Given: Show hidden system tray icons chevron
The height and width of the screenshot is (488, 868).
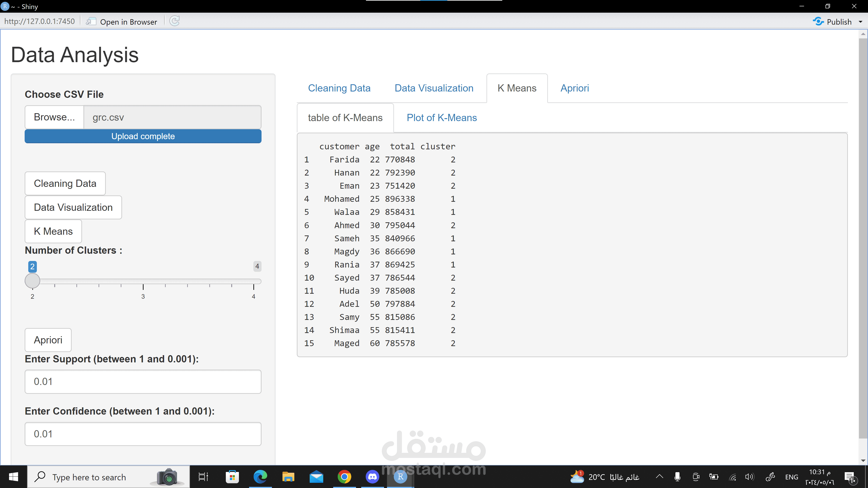Looking at the screenshot, I should [659, 476].
